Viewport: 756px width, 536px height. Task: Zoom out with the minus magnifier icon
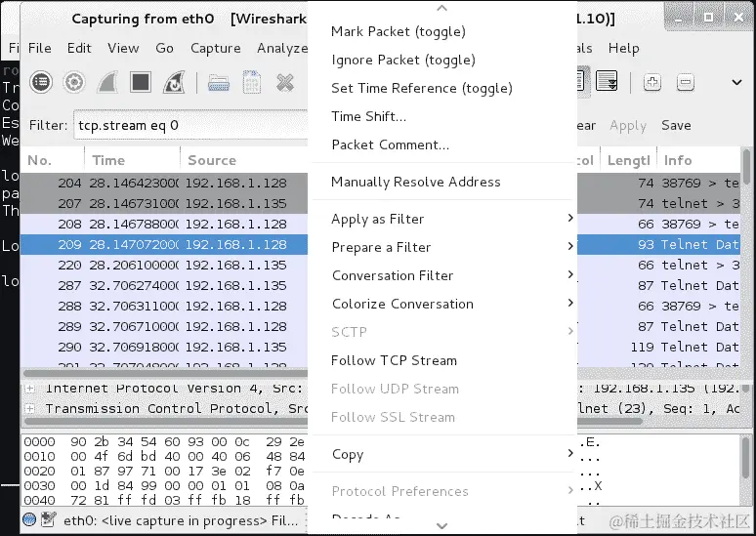pos(685,82)
